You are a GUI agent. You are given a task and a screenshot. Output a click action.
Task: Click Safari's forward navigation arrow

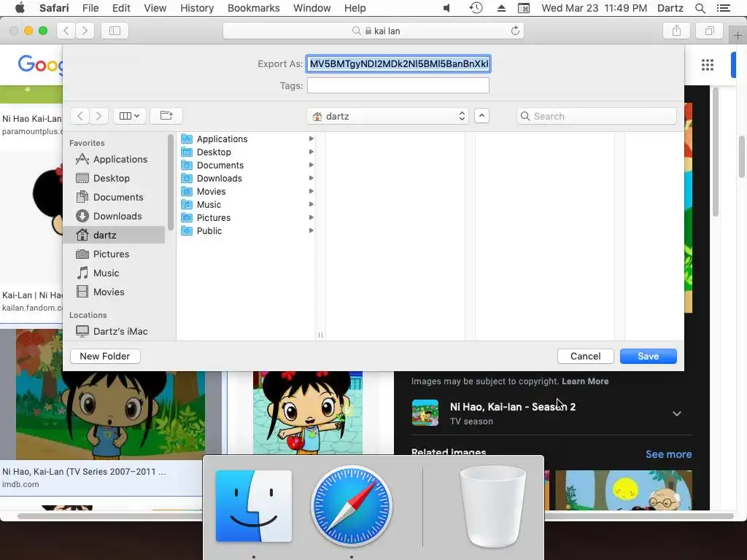point(85,31)
